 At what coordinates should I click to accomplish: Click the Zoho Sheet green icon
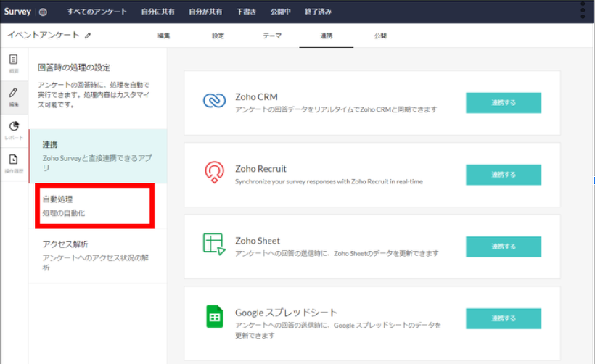(214, 245)
